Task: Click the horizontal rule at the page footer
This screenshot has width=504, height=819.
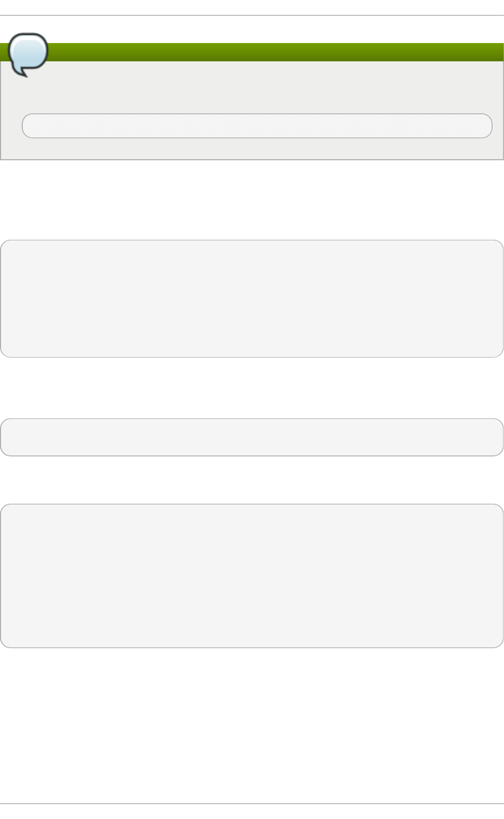Action: click(x=252, y=804)
